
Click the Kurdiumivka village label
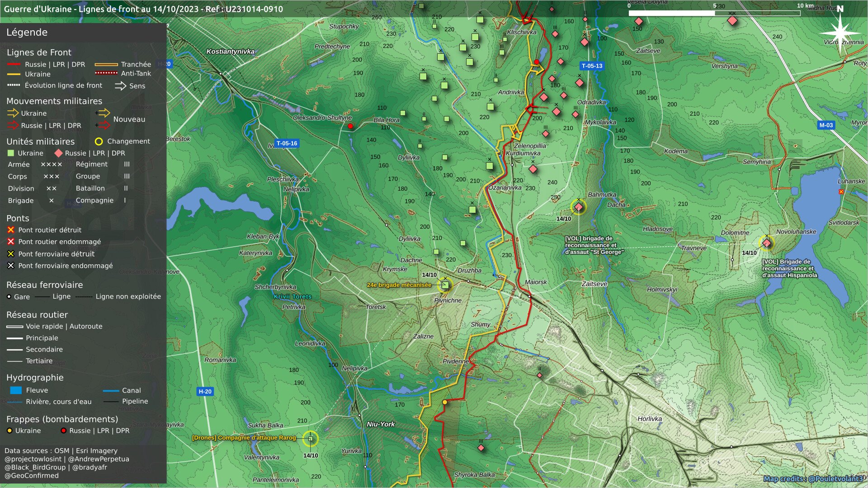point(523,153)
